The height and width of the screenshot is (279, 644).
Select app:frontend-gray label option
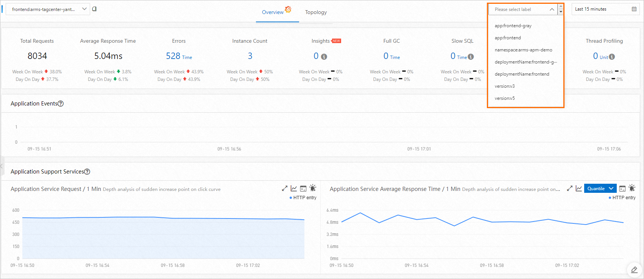(x=525, y=26)
